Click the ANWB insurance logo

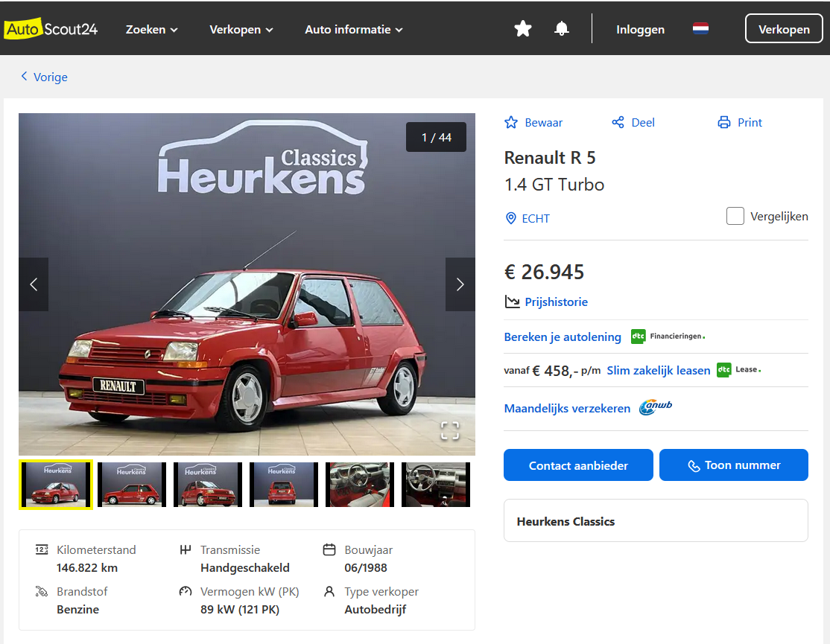[656, 407]
